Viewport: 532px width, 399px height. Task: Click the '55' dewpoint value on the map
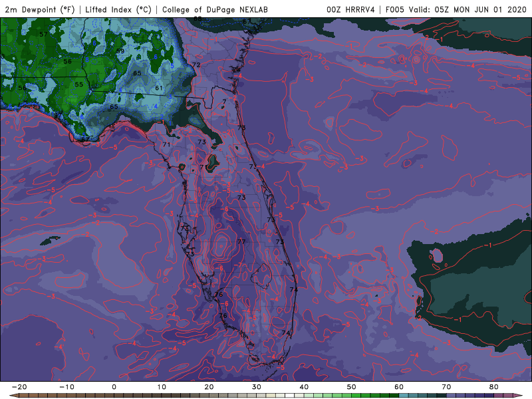point(78,84)
